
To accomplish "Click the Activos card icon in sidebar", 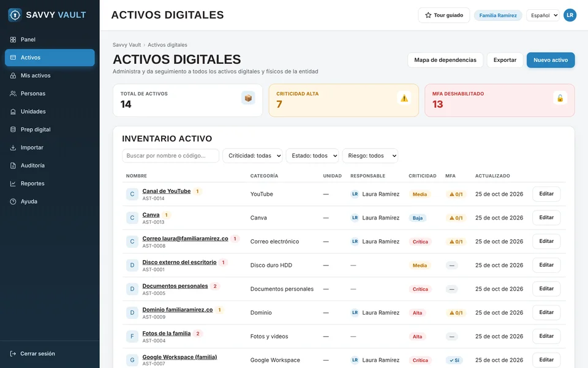I will pos(13,58).
